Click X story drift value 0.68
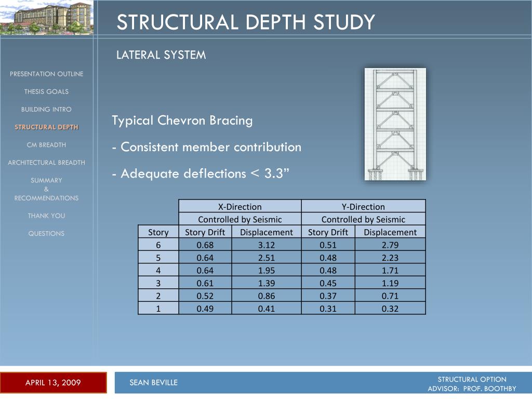The image size is (532, 399). (205, 245)
